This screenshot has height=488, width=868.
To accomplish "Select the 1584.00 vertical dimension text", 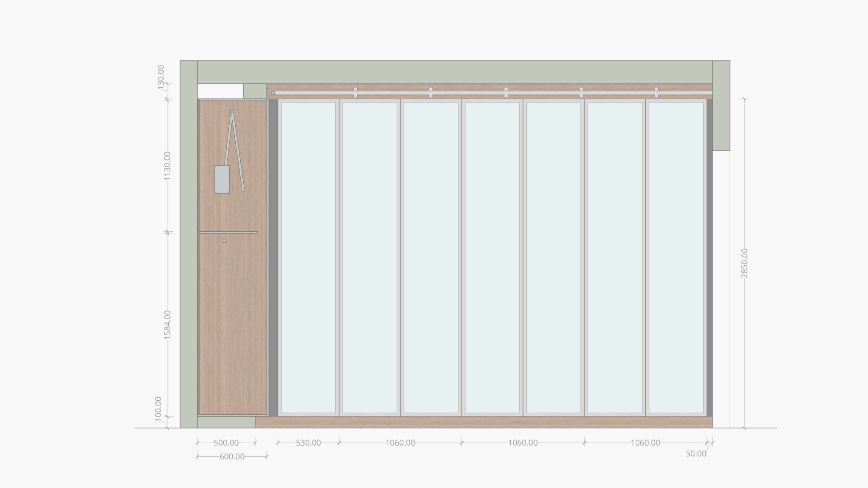I will point(167,324).
